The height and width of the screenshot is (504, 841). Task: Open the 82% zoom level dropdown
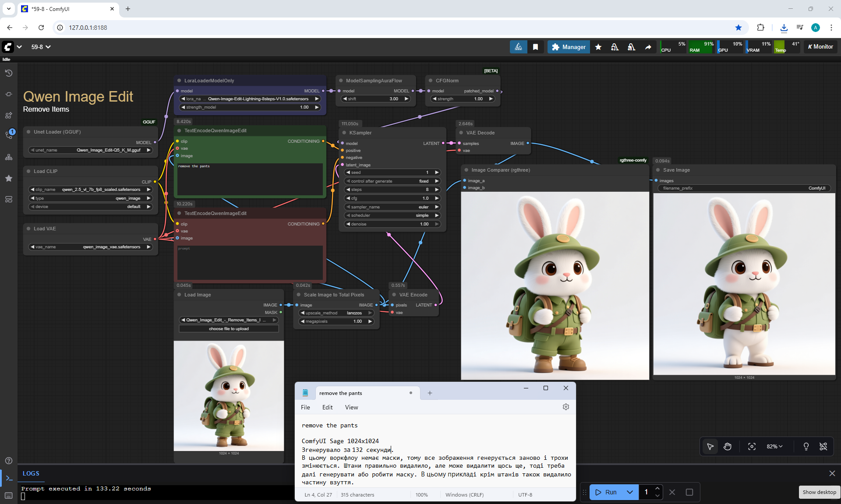tap(774, 446)
